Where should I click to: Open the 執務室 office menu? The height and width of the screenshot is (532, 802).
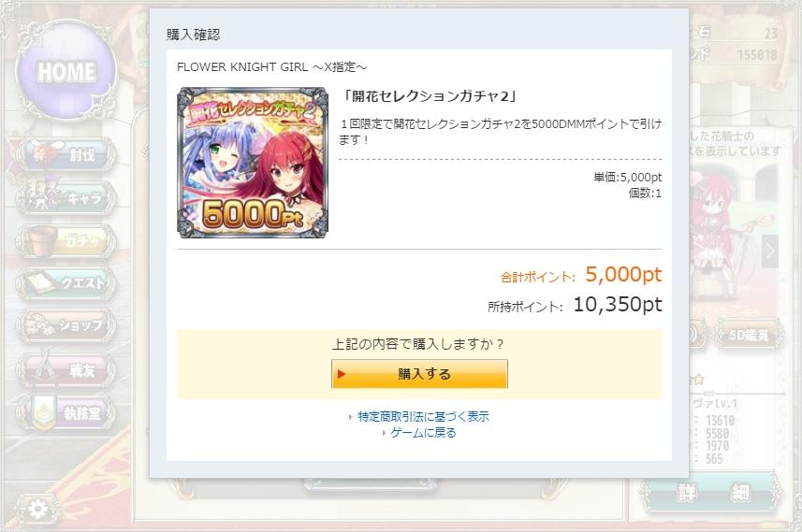click(66, 412)
